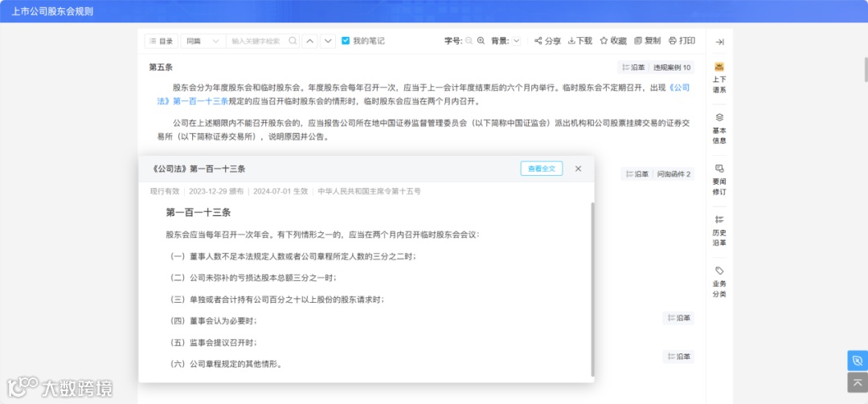Collapse the right sidebar with arrow icon
The image size is (868, 404).
point(719,42)
